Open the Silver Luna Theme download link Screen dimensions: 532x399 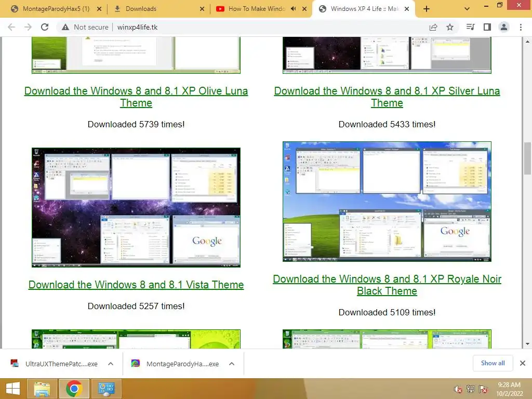387,97
